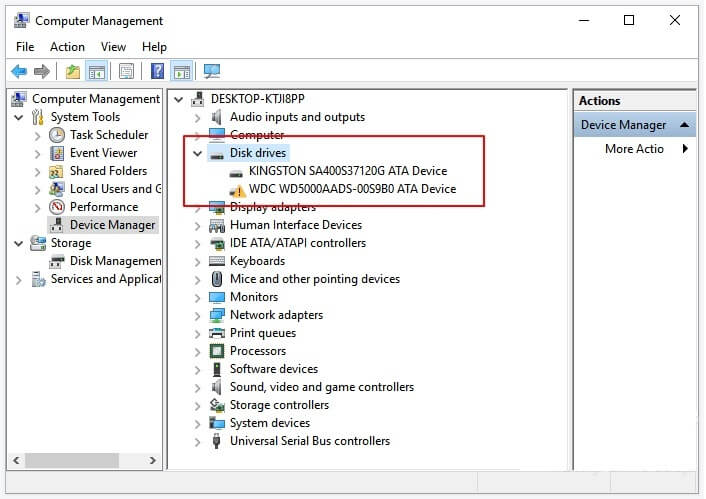Select Device Manager in left tree
Image resolution: width=706 pixels, height=499 pixels.
(x=113, y=225)
